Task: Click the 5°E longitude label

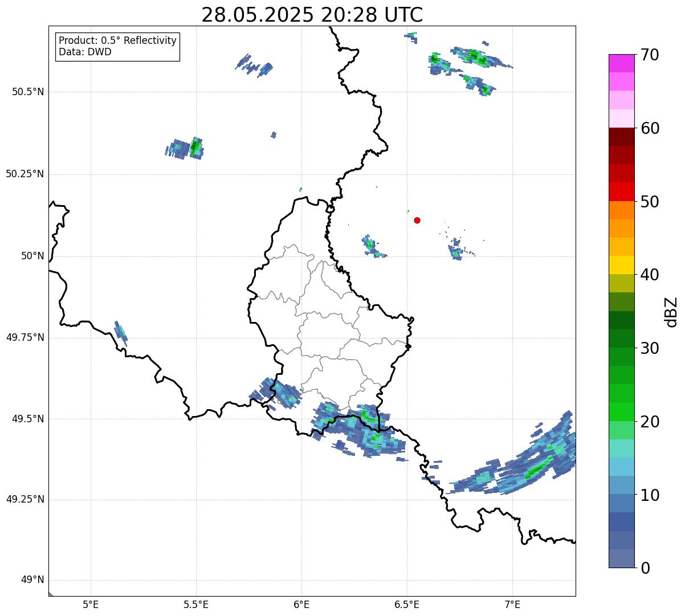Action: click(x=91, y=604)
